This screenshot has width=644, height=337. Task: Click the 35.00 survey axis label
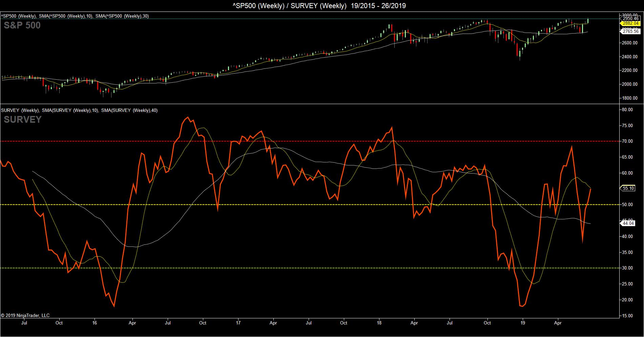[x=628, y=252]
